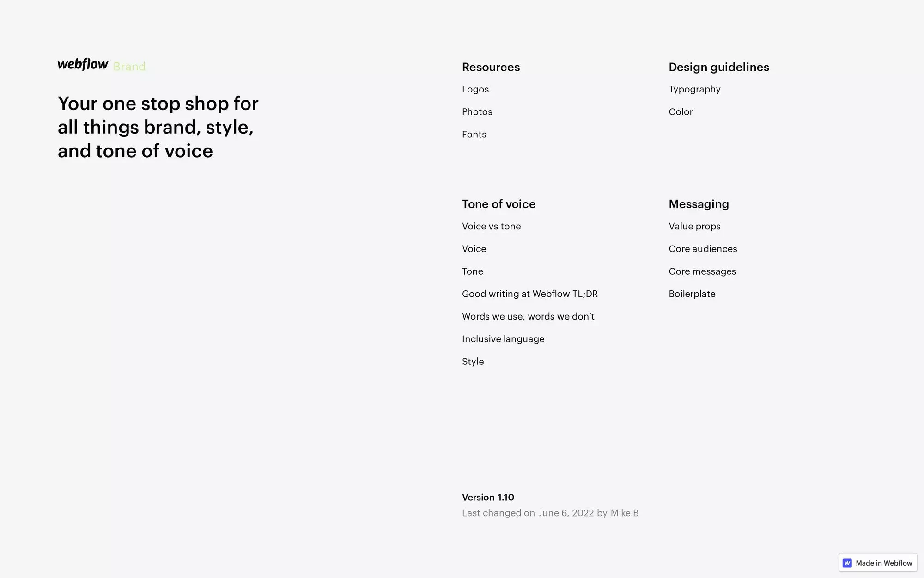The image size is (924, 578).
Task: Open the Color design guidelines
Action: (681, 111)
